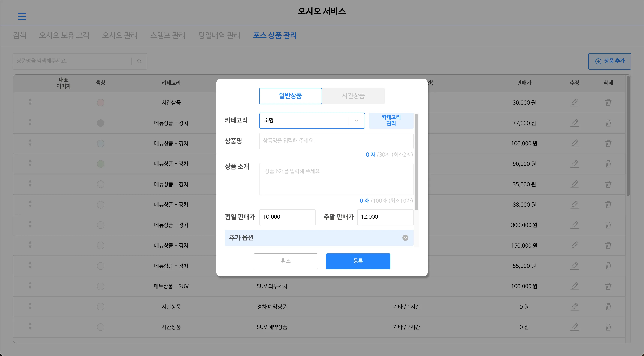The height and width of the screenshot is (356, 644).
Task: Open the 포스 상품 관리 tab
Action: pyautogui.click(x=275, y=35)
